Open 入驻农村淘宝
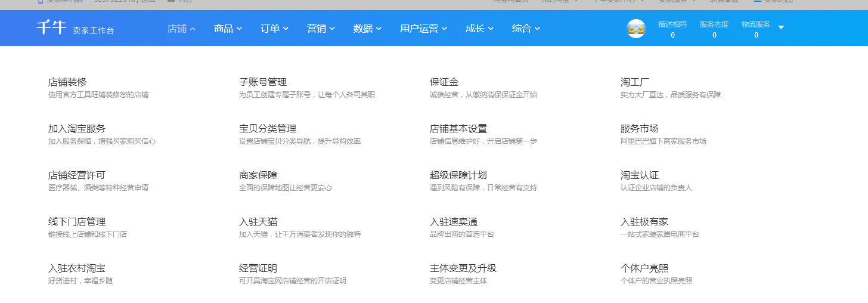868x303 pixels. coord(77,268)
